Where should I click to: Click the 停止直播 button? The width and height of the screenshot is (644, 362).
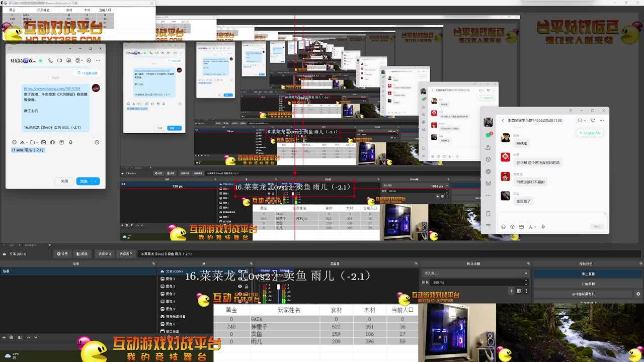coord(588,274)
